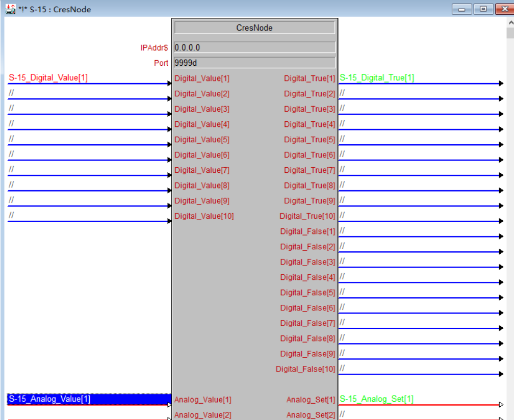Screen dimensions: 514x420
Task: Select the S-15_Digital_True[1] output signal
Action: [377, 77]
